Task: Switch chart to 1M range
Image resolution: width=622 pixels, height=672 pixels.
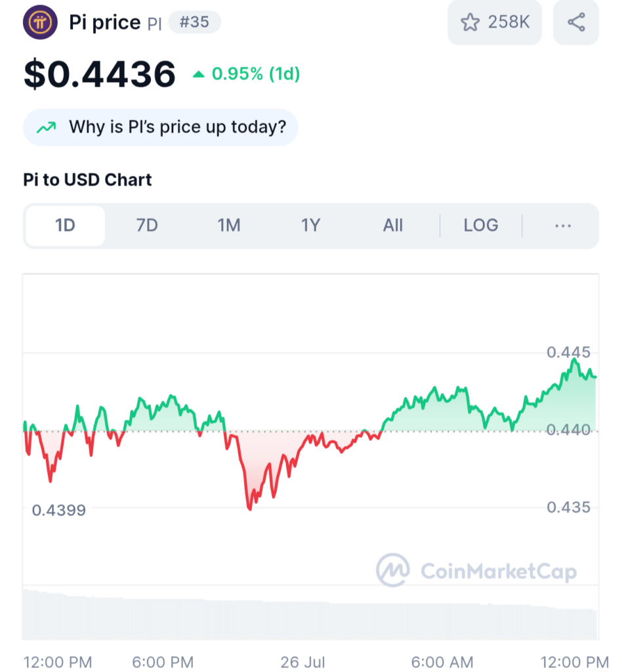Action: click(229, 226)
